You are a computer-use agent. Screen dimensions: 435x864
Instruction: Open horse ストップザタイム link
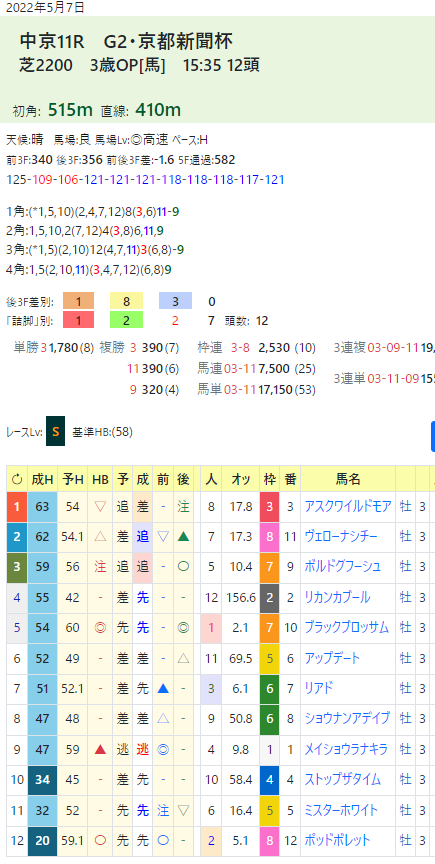[x=342, y=779]
